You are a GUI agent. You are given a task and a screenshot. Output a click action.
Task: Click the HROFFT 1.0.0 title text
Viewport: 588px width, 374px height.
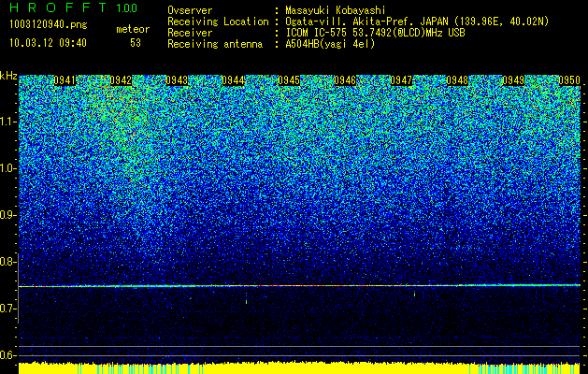point(74,7)
